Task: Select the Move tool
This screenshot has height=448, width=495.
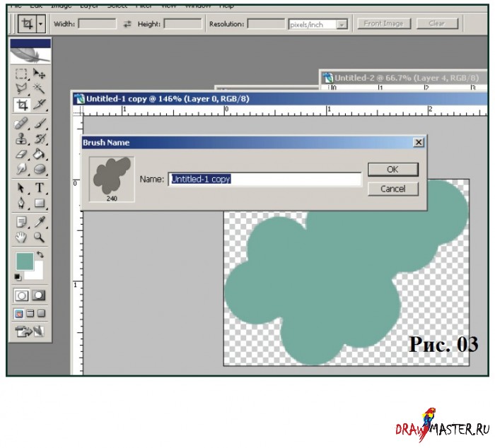Action: 40,73
